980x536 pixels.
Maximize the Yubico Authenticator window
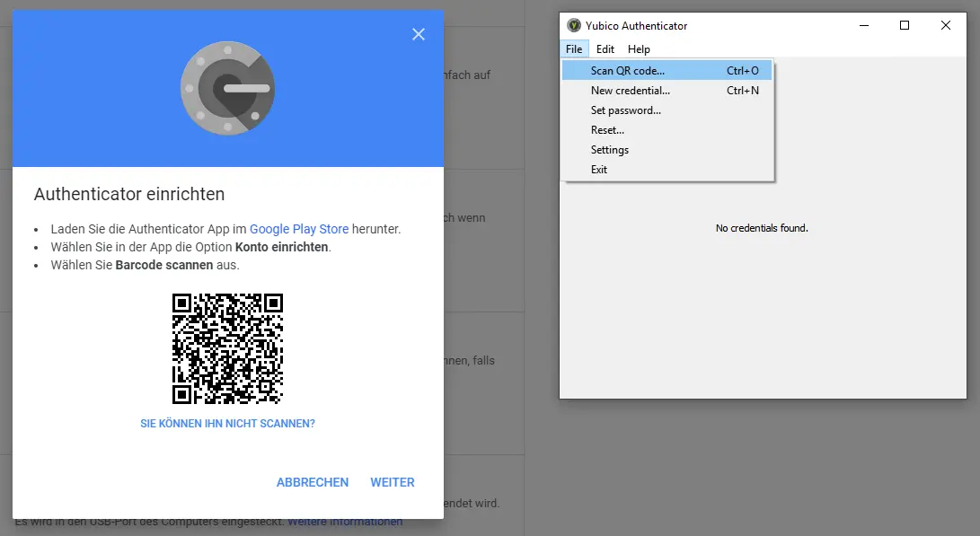coord(905,26)
